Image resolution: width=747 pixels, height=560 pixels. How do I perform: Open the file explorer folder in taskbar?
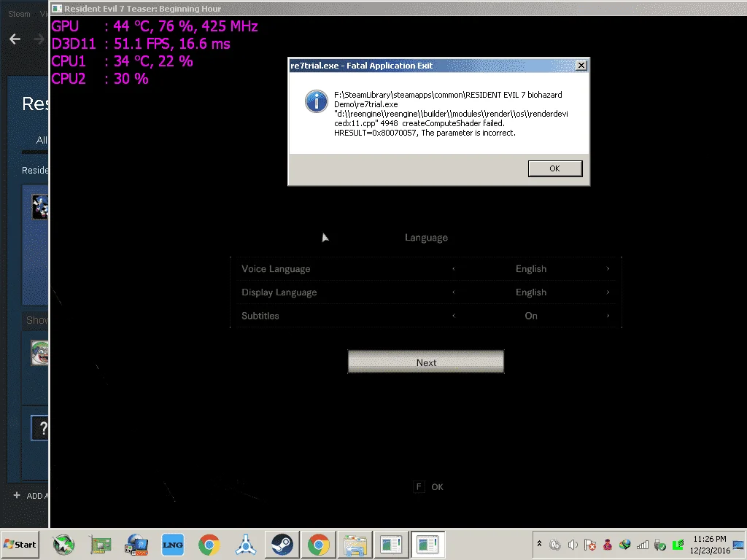point(355,545)
